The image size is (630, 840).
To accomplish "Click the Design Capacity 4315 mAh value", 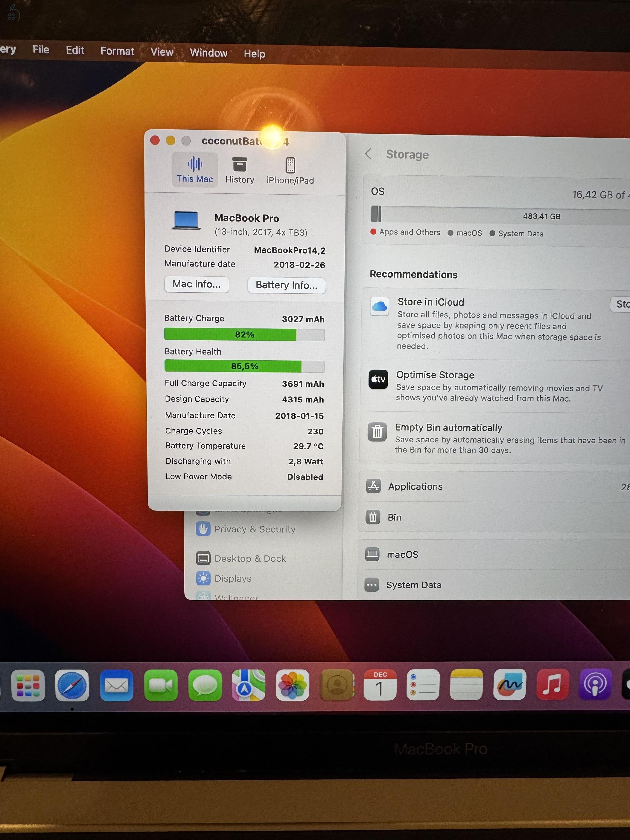I will (303, 400).
